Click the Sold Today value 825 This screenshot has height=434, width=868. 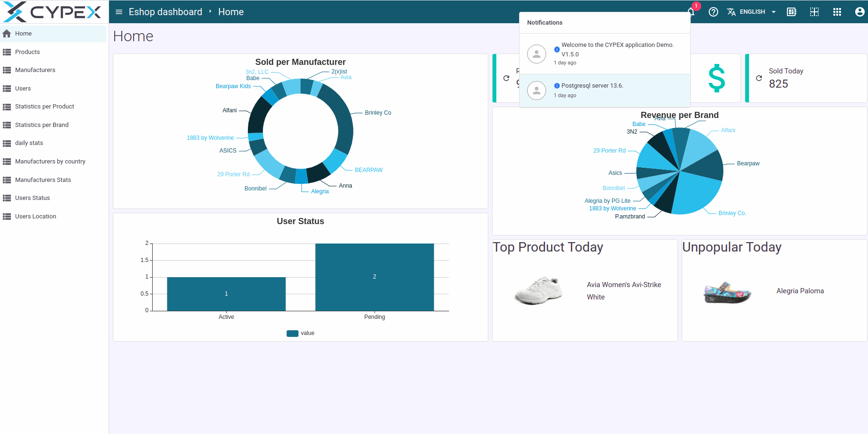click(x=778, y=84)
